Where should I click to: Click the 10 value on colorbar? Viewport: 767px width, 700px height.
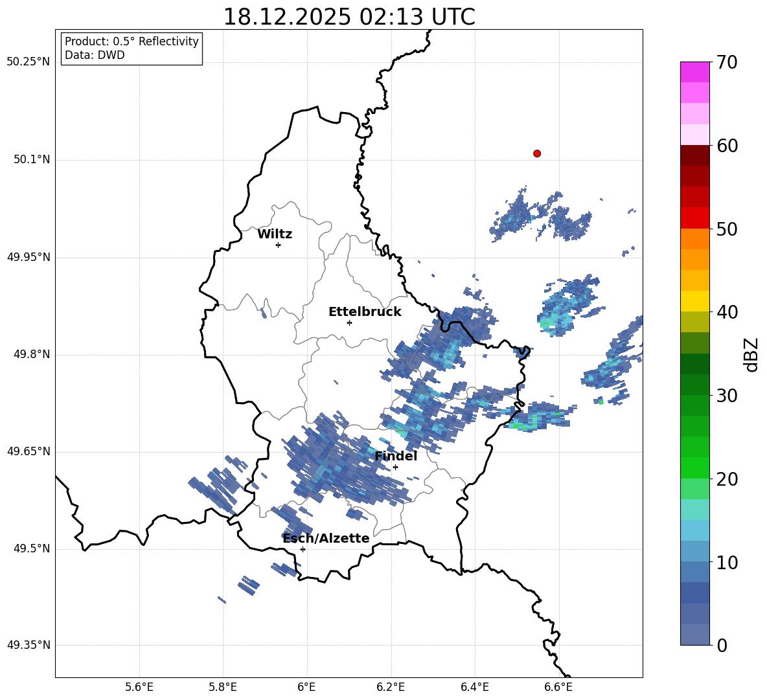click(727, 563)
